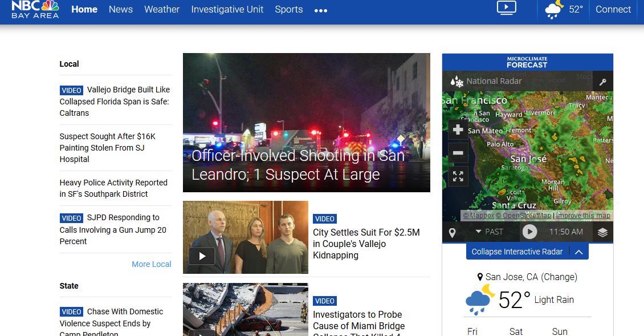Click the Microclimate Forecast header
644x336 pixels.
[527, 63]
